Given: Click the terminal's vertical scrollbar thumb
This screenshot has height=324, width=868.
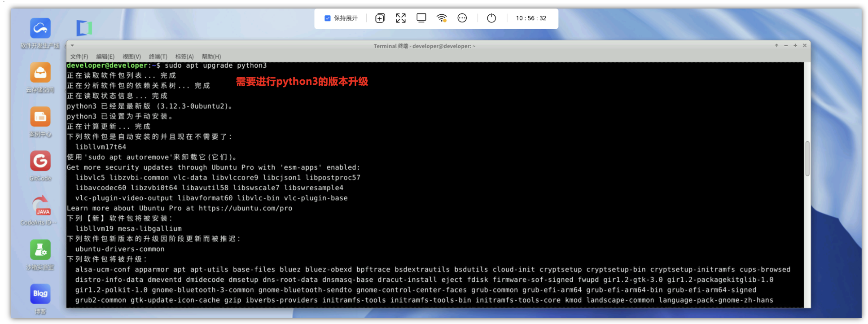Looking at the screenshot, I should pos(807,159).
